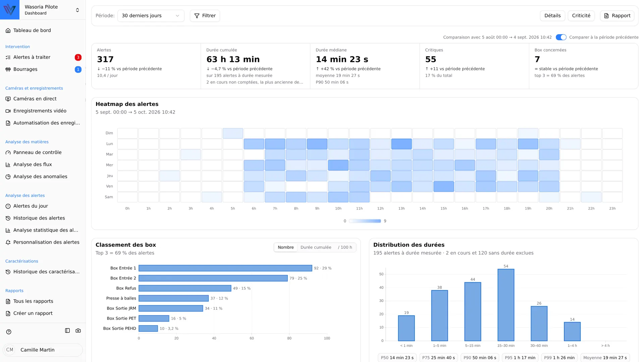Screen dimensions: 644x362
Task: Click the Rapport button
Action: (617, 16)
